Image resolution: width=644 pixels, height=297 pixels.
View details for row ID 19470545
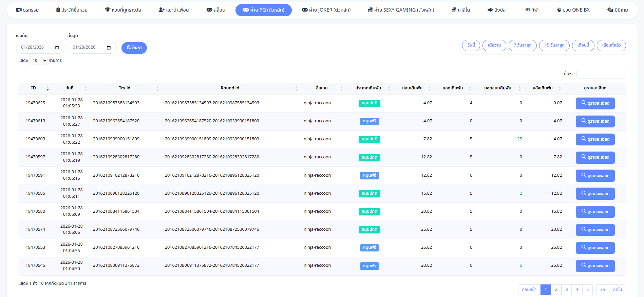pos(595,266)
